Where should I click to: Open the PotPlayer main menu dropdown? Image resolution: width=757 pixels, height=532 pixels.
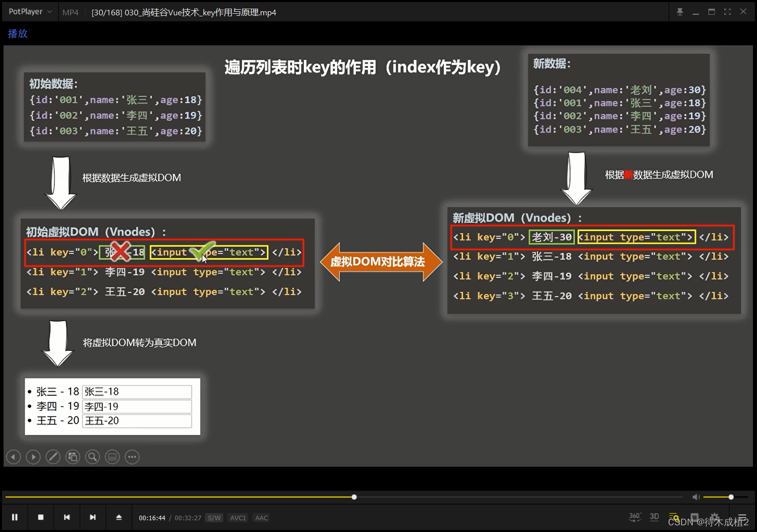point(30,11)
